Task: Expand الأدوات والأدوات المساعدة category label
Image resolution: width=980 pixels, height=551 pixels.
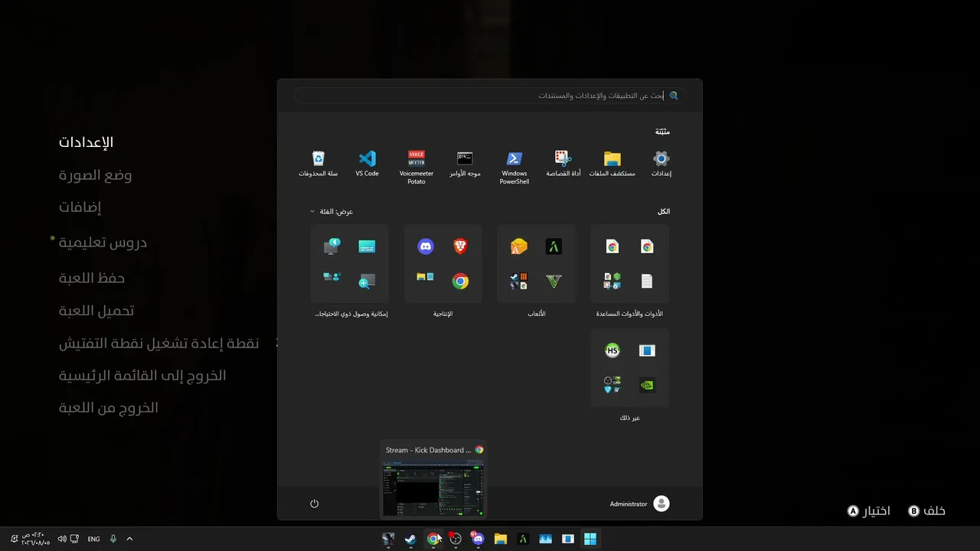Action: coord(629,314)
